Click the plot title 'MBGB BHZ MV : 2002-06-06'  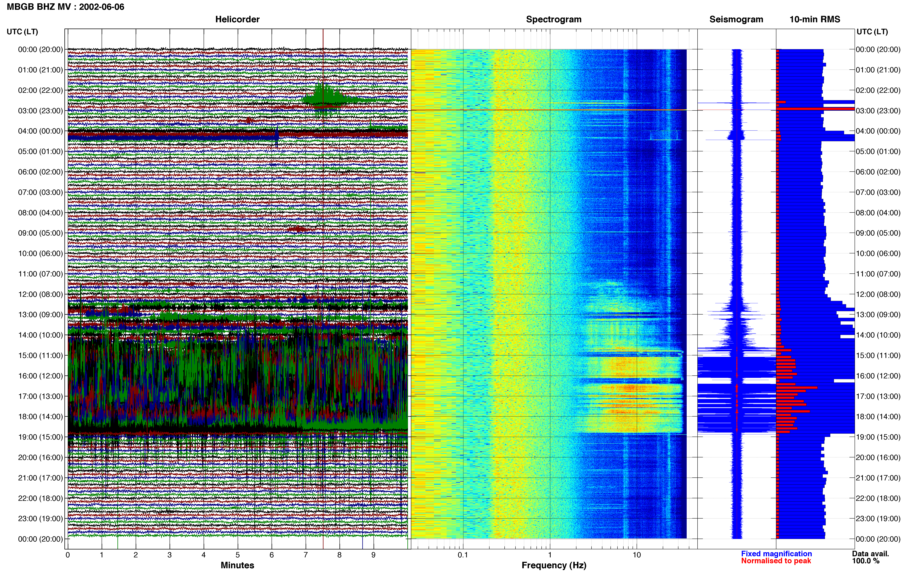point(65,7)
